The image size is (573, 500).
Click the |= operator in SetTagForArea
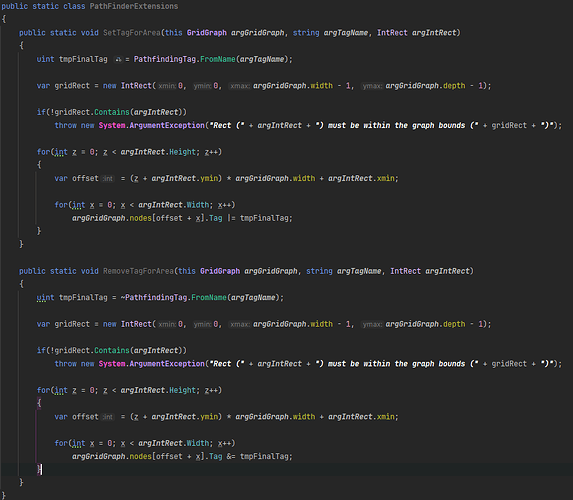pos(231,218)
